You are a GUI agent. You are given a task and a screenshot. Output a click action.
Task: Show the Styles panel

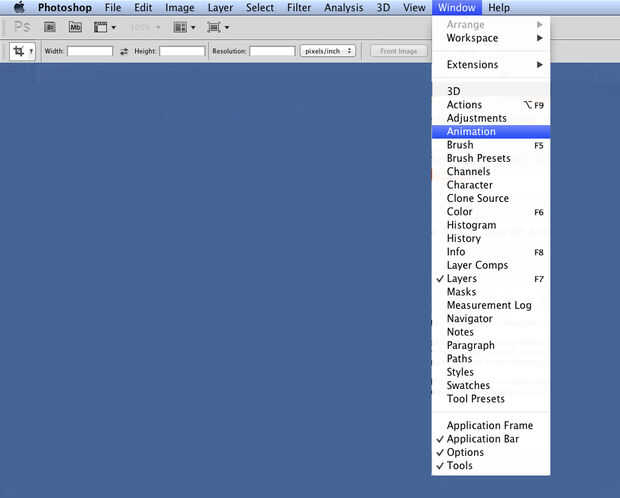click(x=491, y=372)
